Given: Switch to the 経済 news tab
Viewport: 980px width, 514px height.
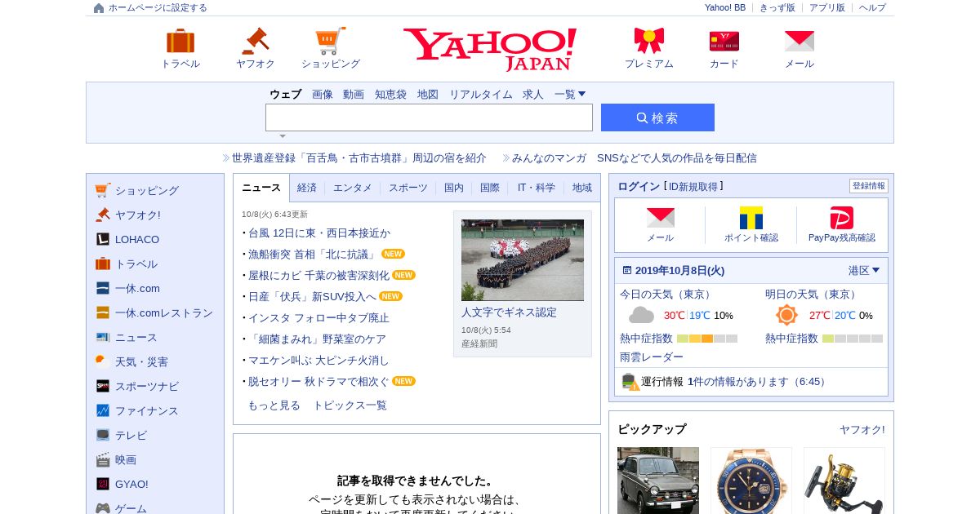Looking at the screenshot, I should [x=307, y=188].
